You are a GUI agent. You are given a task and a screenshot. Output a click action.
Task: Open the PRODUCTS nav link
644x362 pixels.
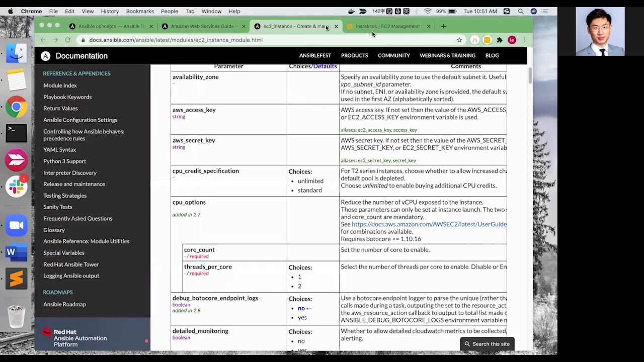pyautogui.click(x=354, y=55)
